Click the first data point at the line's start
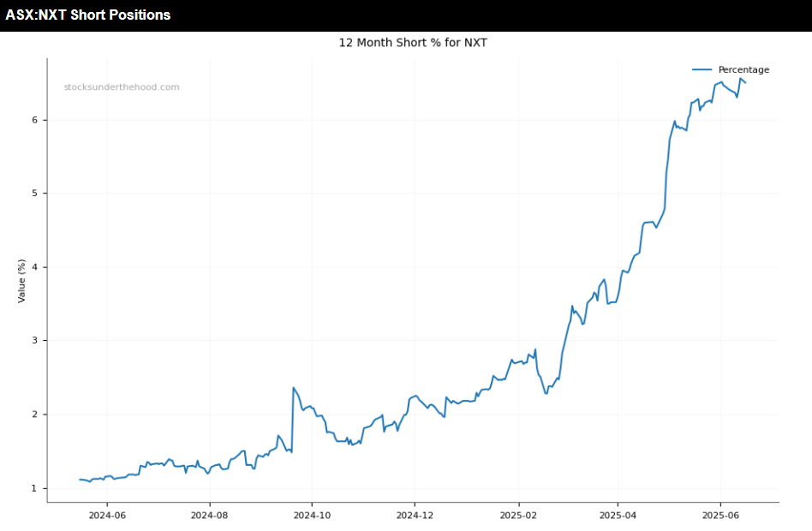812x531 pixels. tap(80, 480)
